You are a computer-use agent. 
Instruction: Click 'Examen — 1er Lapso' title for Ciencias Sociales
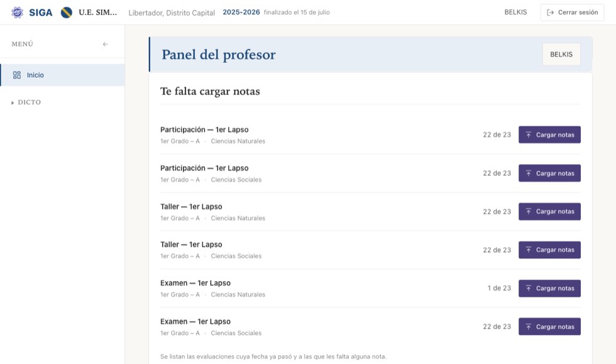195,321
